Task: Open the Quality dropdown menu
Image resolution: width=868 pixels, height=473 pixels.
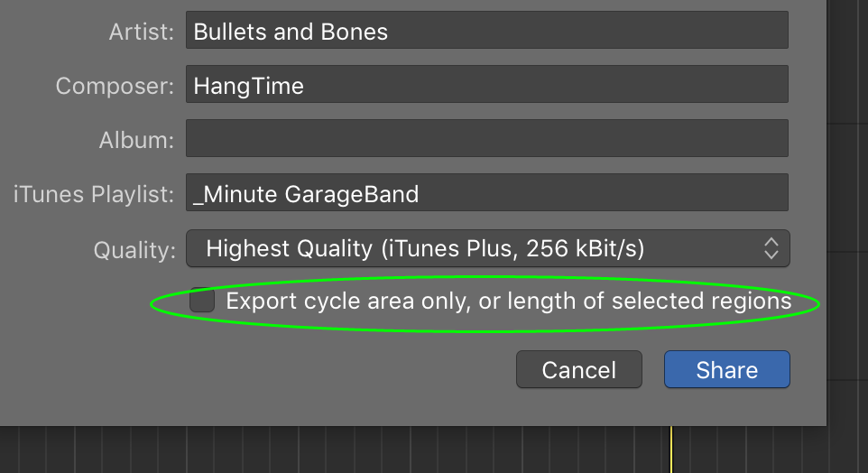Action: pyautogui.click(x=487, y=248)
